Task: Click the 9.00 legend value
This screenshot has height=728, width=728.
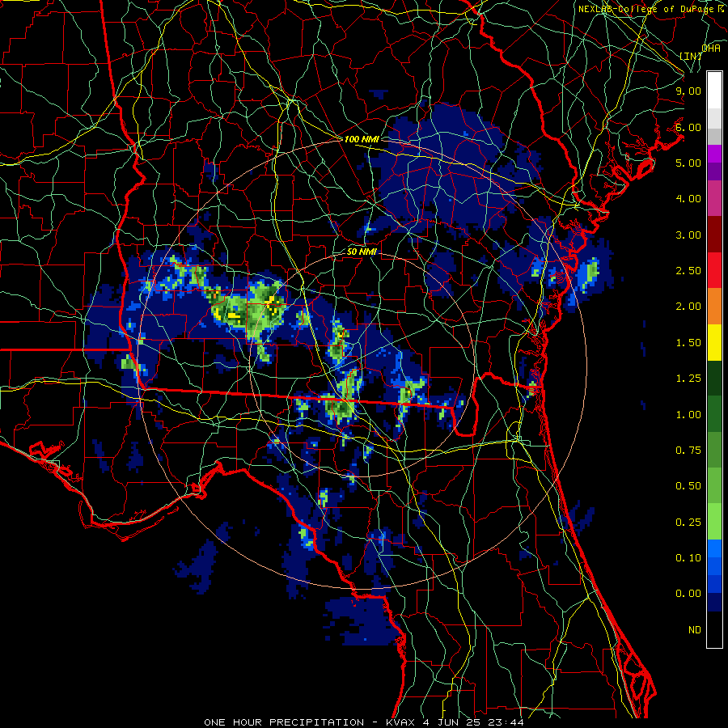Action: tap(688, 91)
